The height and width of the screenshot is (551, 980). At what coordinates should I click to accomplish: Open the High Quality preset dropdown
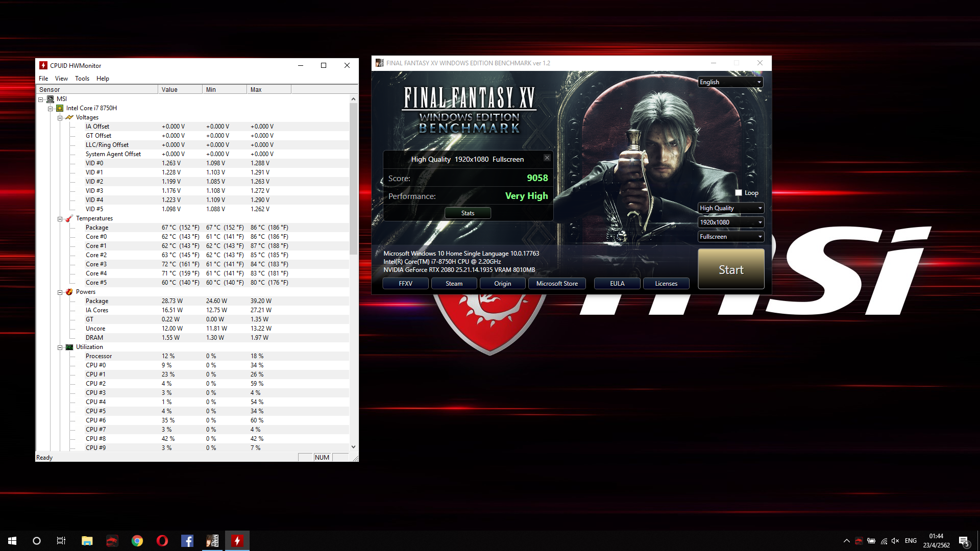(x=730, y=208)
